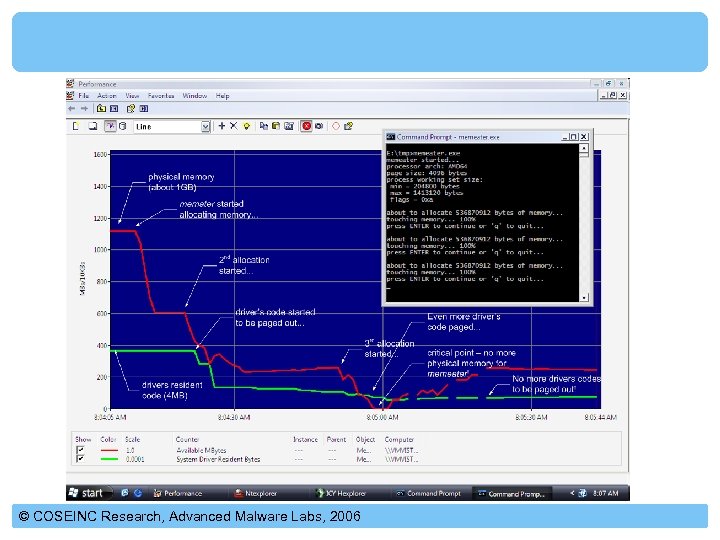
Task: Click the Scale column header
Action: [x=132, y=439]
